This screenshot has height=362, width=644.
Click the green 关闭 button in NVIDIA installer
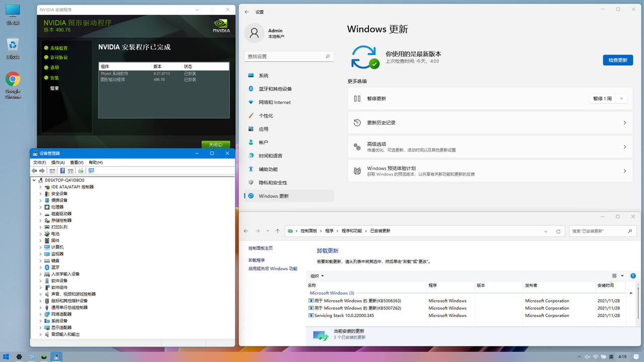click(216, 144)
